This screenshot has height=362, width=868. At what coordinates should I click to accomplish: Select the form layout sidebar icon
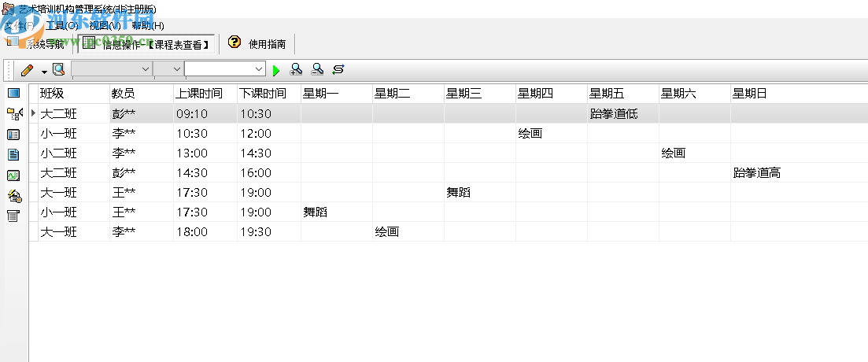(14, 135)
